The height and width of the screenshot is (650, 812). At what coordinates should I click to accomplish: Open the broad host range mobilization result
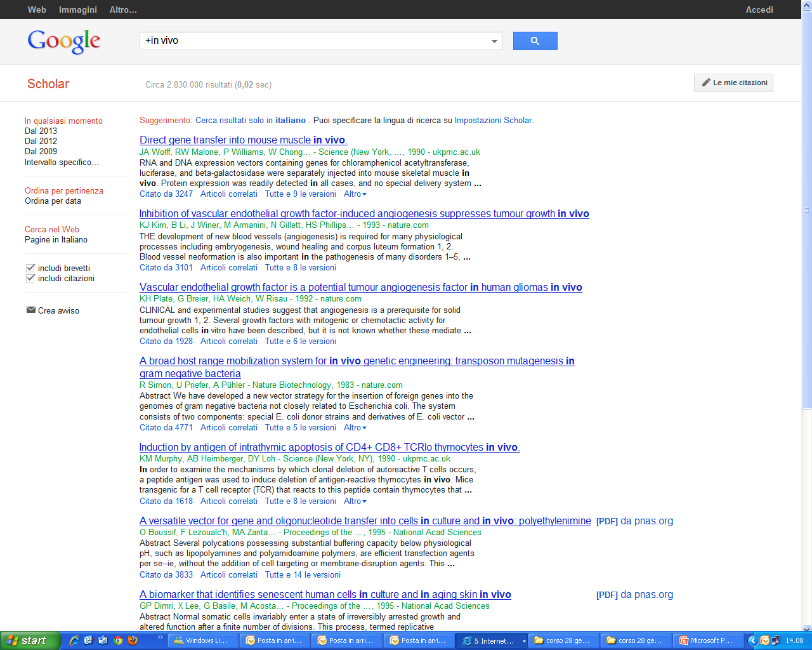click(357, 367)
